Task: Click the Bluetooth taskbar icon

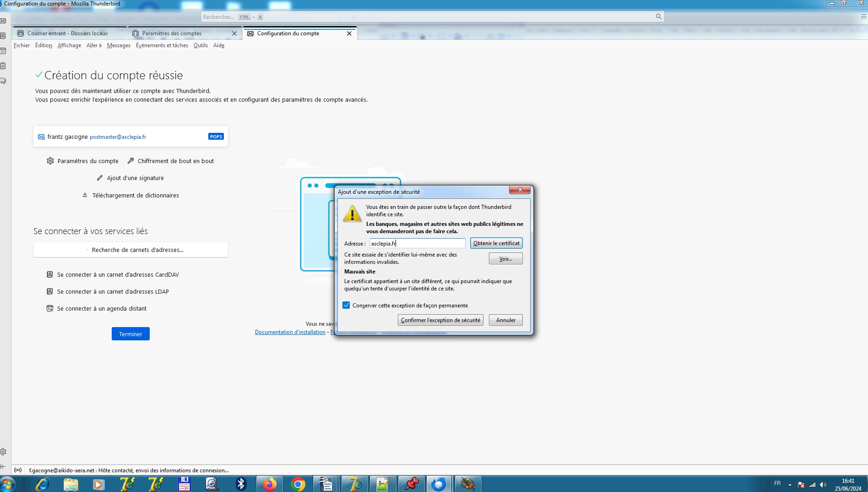Action: click(241, 484)
